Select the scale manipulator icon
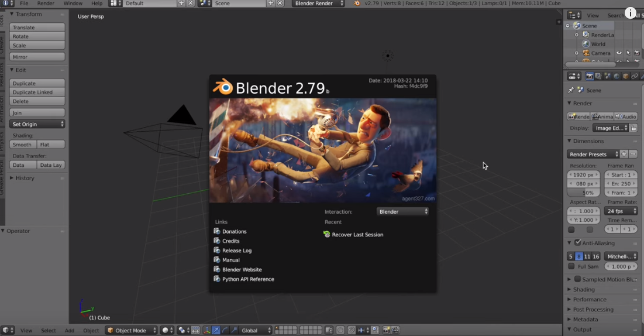The width and height of the screenshot is (644, 336). [234, 330]
